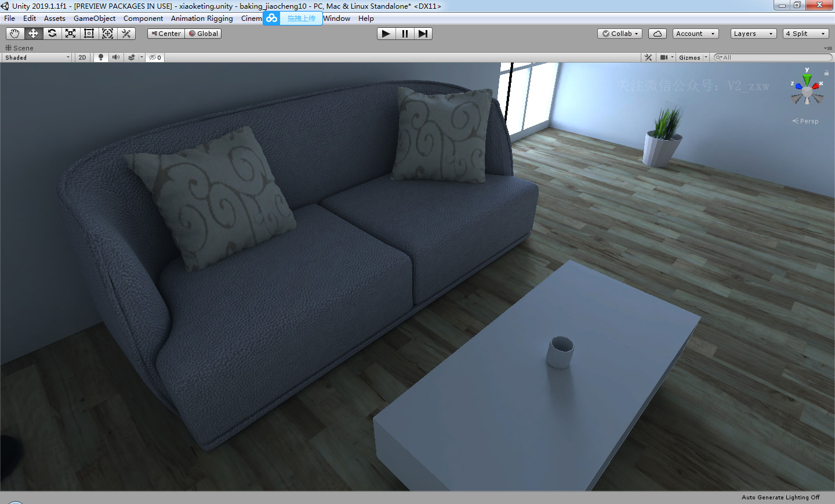Open scene view component tools icon
This screenshot has height=504, width=835.
(x=648, y=57)
